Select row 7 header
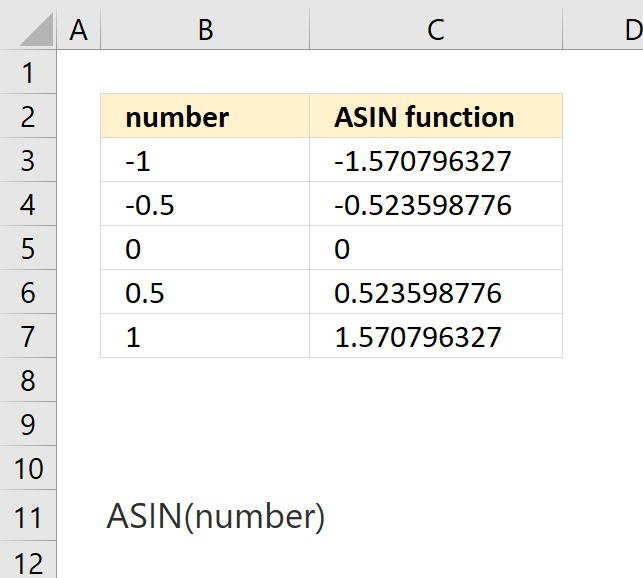The height and width of the screenshot is (578, 643). (x=28, y=336)
